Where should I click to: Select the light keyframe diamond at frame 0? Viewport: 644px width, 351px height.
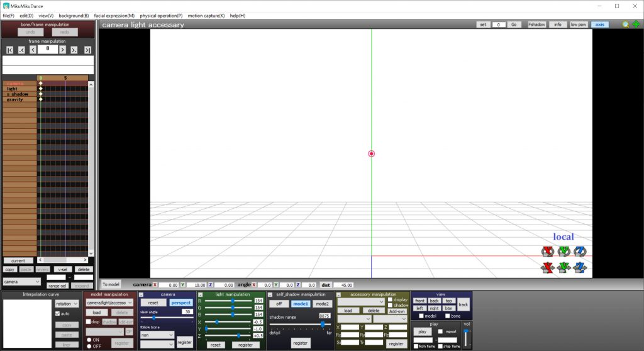point(41,89)
